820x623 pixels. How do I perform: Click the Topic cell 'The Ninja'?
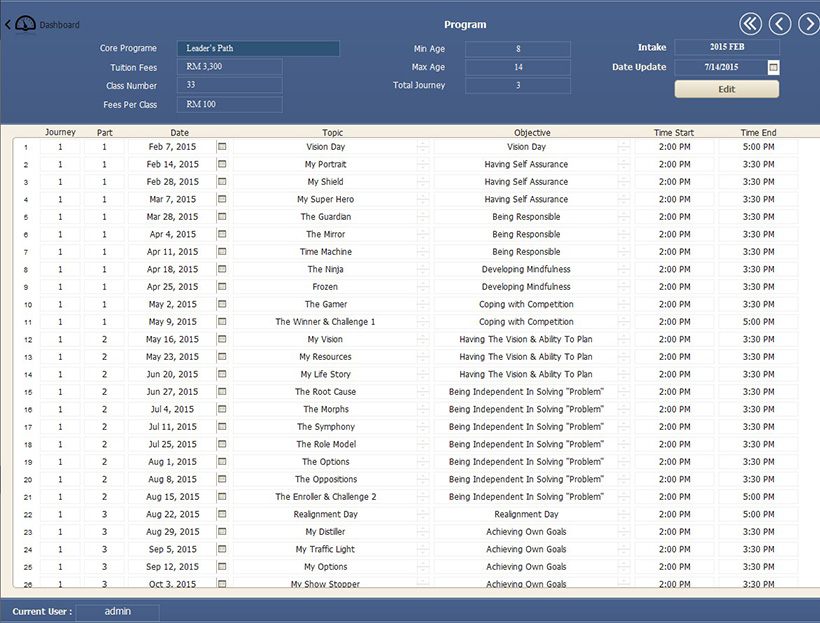pos(326,269)
